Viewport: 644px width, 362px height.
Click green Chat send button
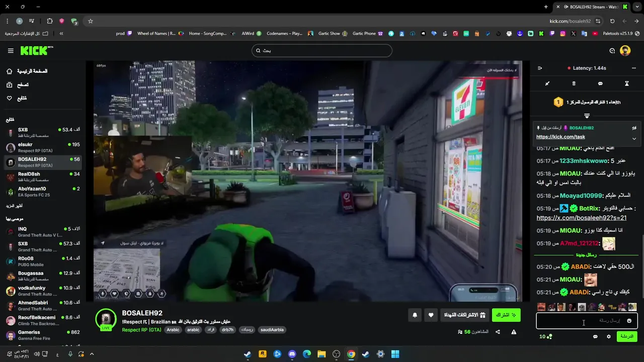627,336
